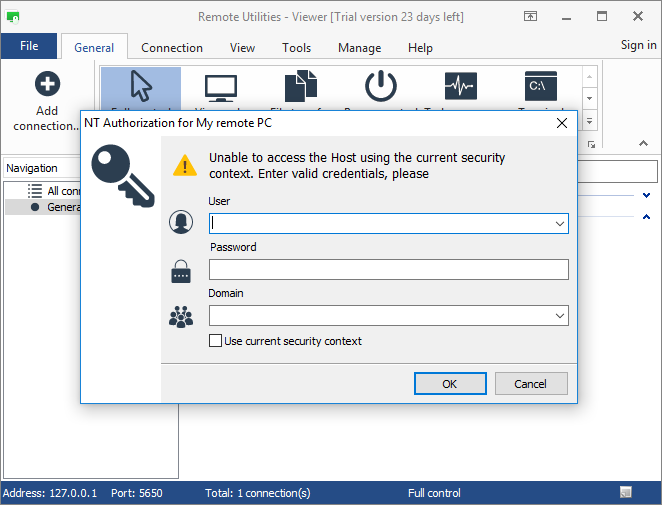662x505 pixels.
Task: Open the Terminal C:\ icon
Action: click(541, 86)
